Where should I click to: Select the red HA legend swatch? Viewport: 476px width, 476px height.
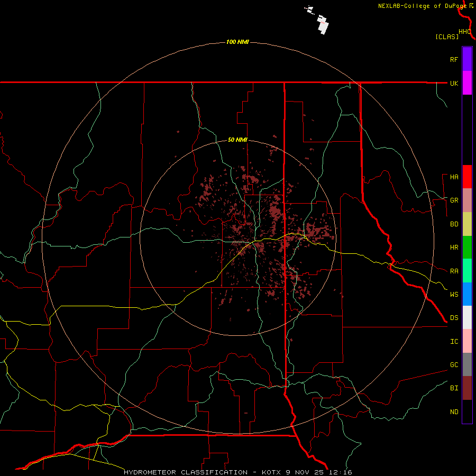pos(467,177)
